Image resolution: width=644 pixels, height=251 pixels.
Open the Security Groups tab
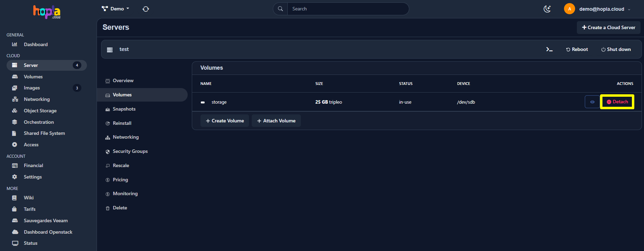(130, 151)
